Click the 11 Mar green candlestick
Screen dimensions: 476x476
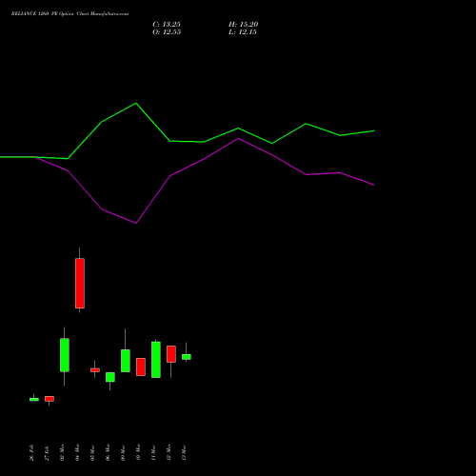coord(156,360)
